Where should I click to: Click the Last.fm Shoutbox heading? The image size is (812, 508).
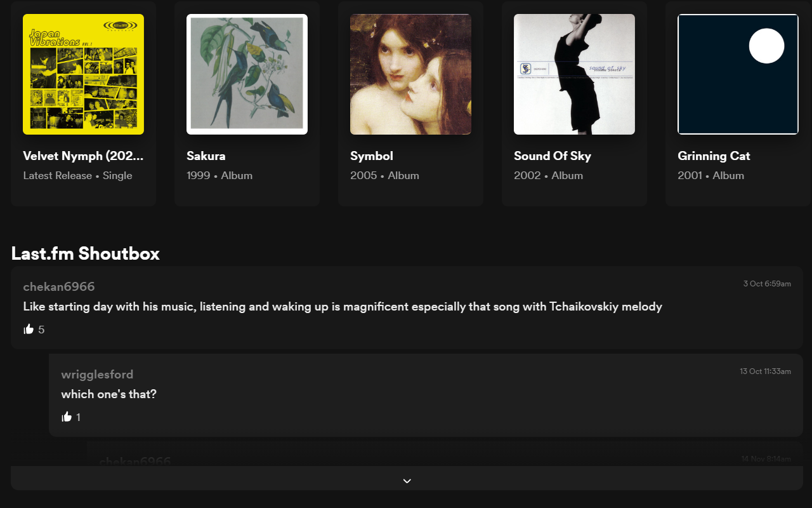point(84,253)
